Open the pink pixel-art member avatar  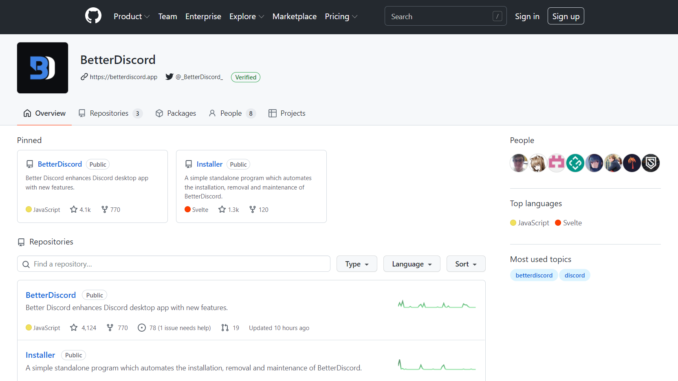[x=556, y=163]
